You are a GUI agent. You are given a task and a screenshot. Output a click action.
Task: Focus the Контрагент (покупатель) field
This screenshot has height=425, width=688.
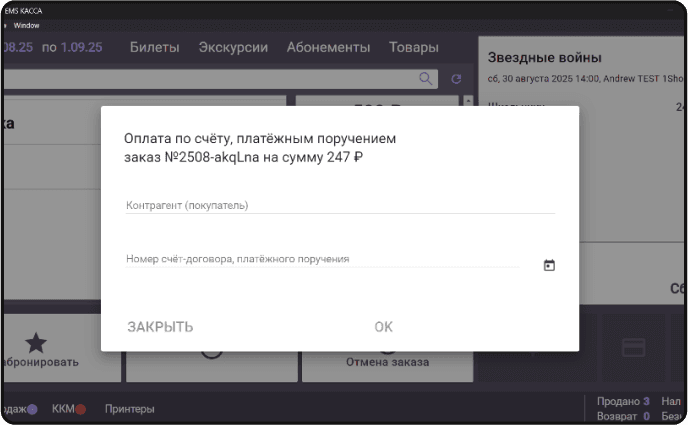point(339,205)
